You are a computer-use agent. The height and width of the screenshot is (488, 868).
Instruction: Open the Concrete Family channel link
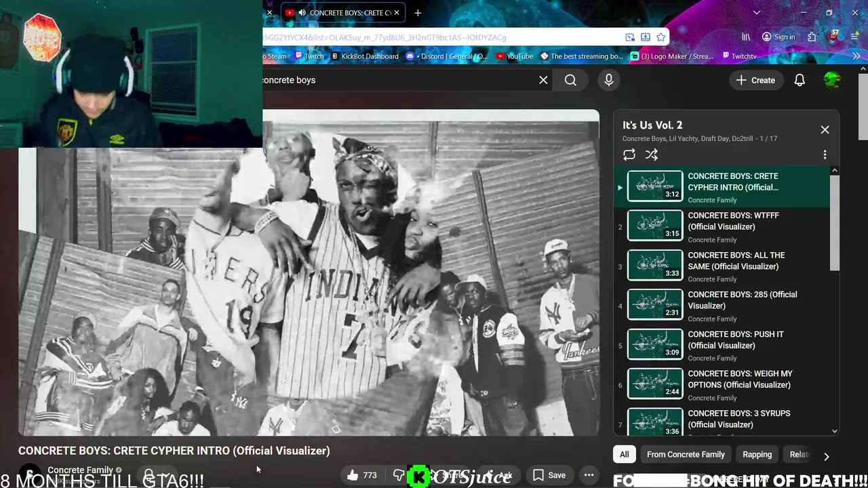click(80, 470)
